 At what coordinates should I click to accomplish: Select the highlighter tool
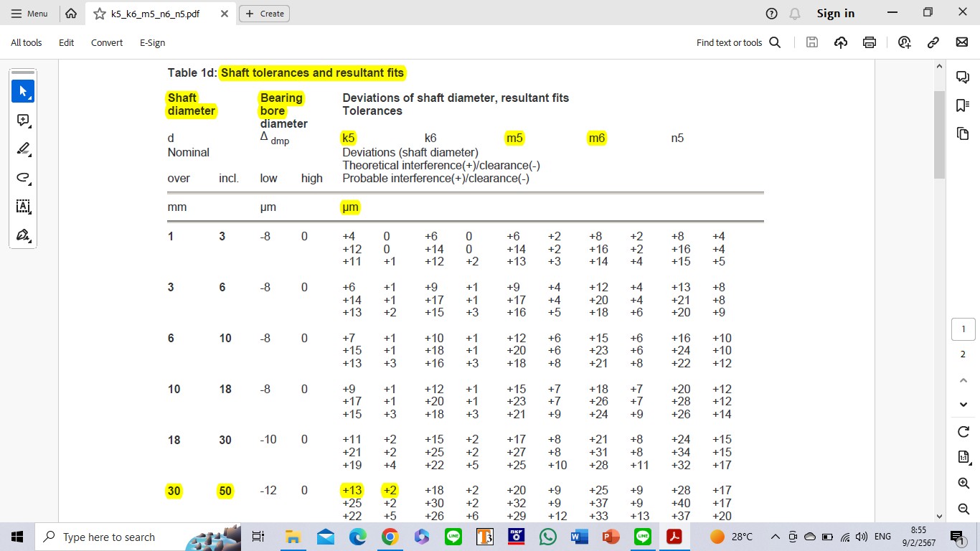[23, 149]
